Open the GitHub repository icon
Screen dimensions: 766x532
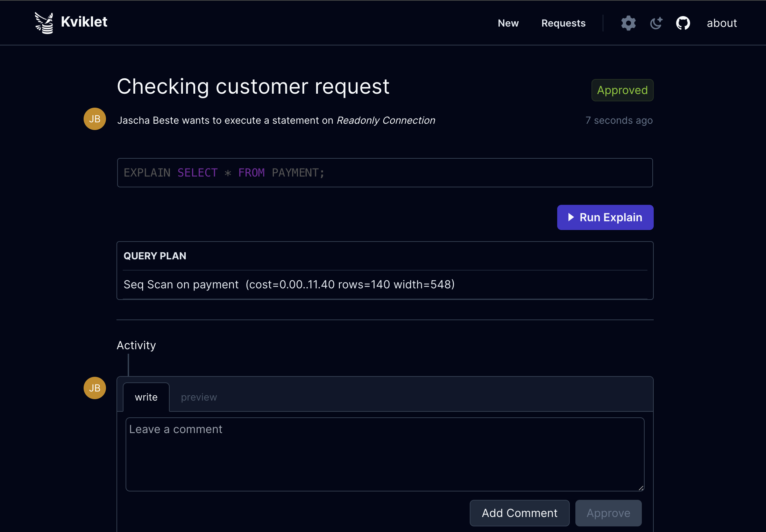683,23
